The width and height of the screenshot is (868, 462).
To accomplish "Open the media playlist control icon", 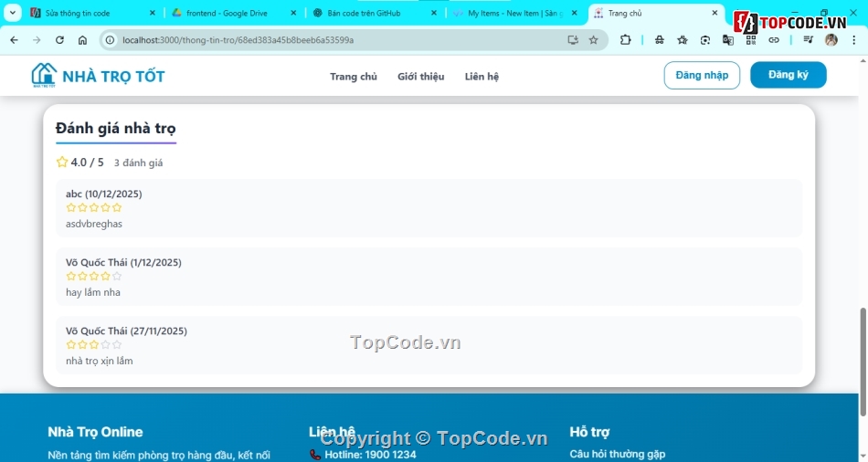I will click(x=809, y=40).
